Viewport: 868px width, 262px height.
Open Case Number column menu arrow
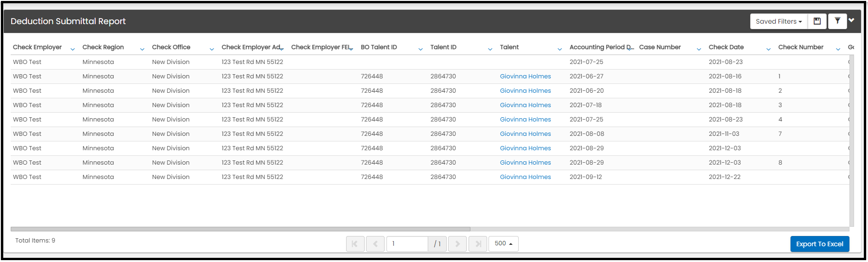(x=699, y=49)
